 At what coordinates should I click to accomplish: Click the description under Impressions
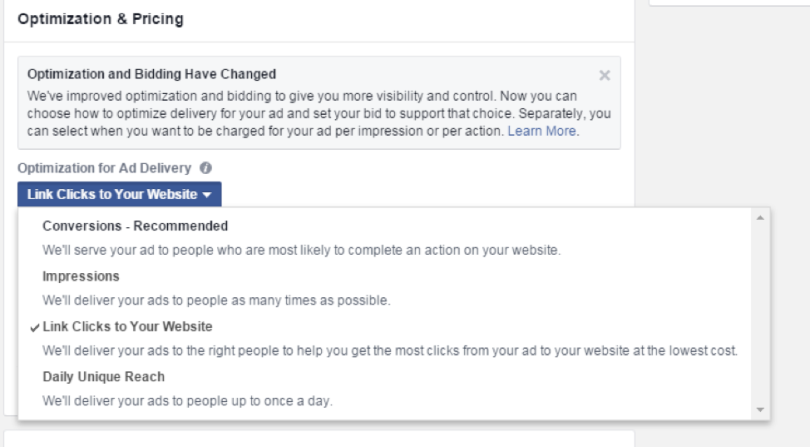[216, 300]
